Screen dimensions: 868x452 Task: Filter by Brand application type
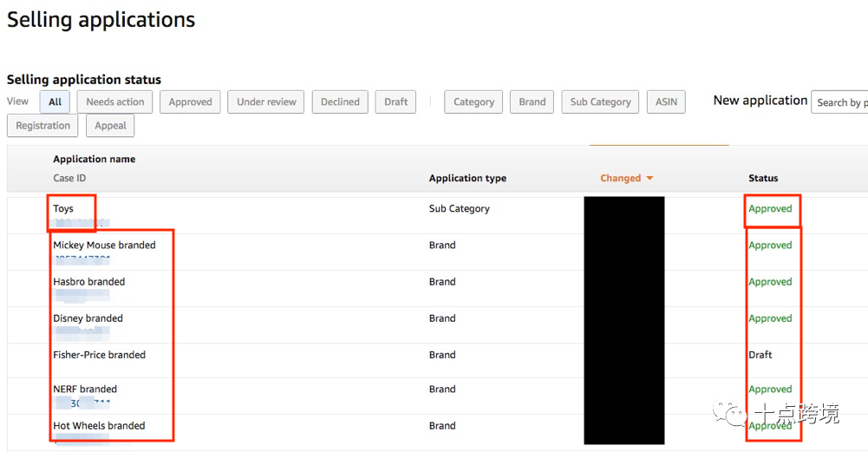pyautogui.click(x=532, y=102)
